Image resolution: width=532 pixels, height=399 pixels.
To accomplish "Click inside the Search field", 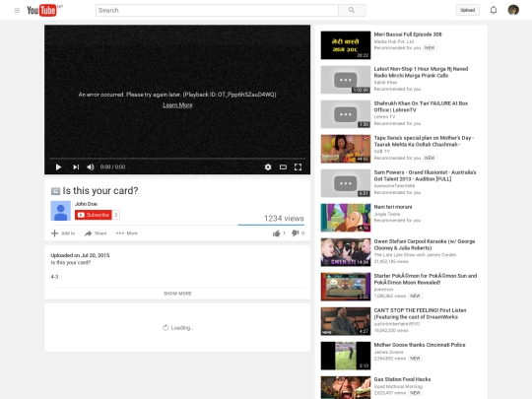I will tap(217, 11).
